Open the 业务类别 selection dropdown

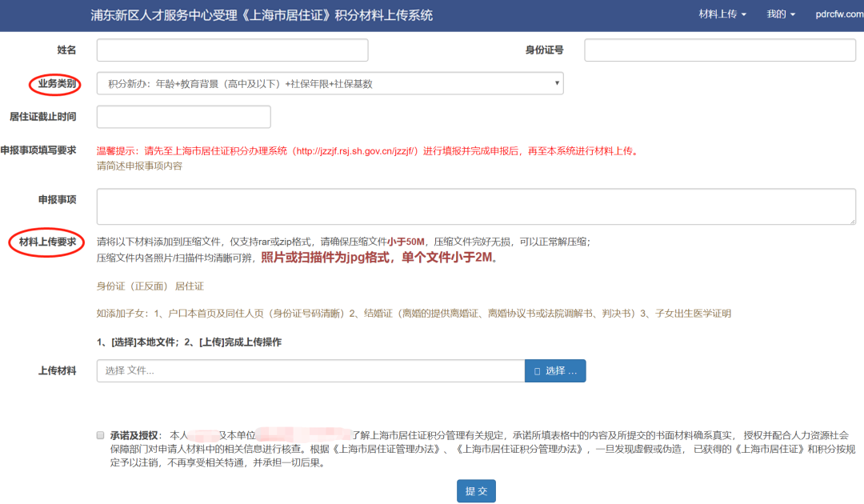tap(330, 83)
